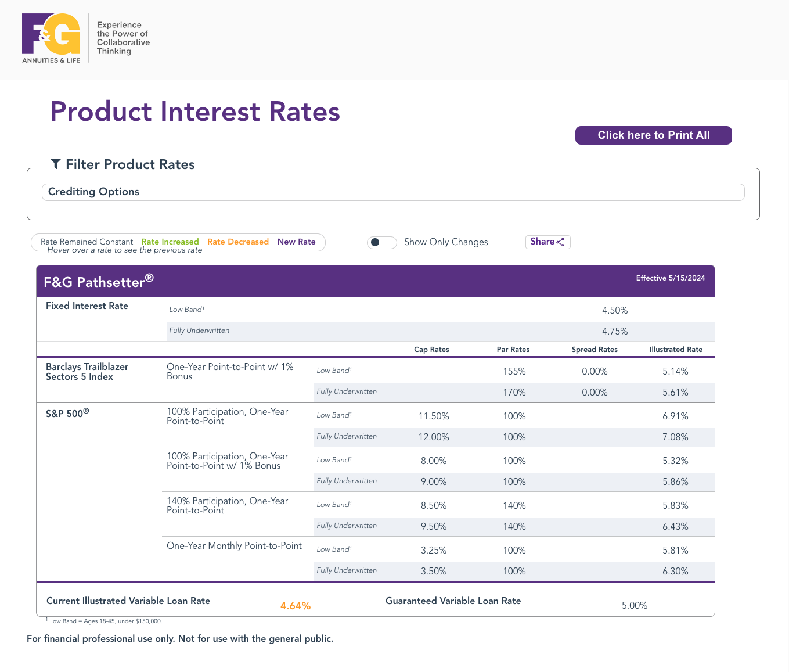Click the Barclays Trailblazer Sectors 5 Index label

[87, 372]
